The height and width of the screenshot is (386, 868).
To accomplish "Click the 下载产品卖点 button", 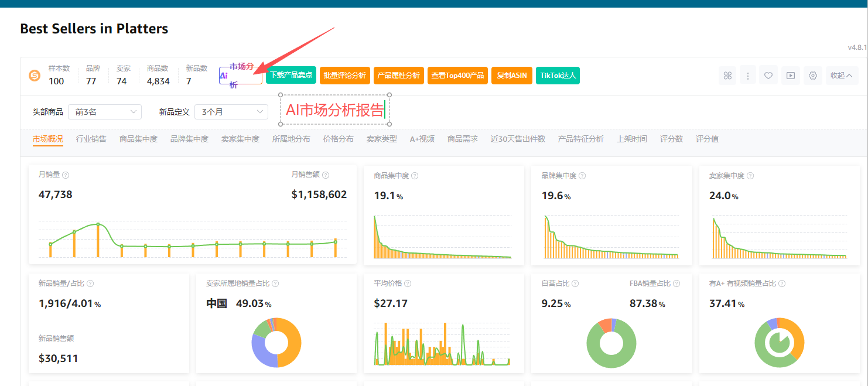I will click(x=291, y=76).
